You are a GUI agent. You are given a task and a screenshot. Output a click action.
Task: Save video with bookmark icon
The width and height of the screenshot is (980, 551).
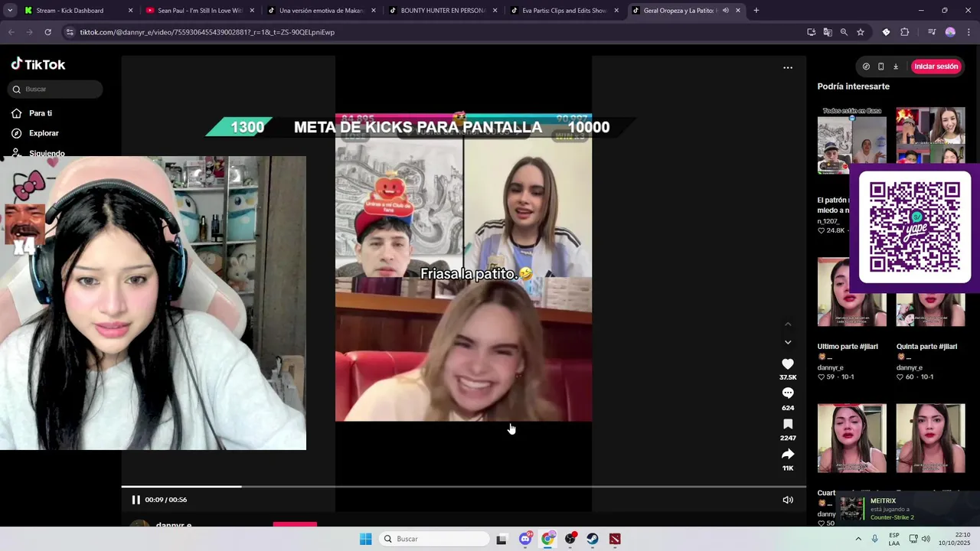click(x=788, y=424)
